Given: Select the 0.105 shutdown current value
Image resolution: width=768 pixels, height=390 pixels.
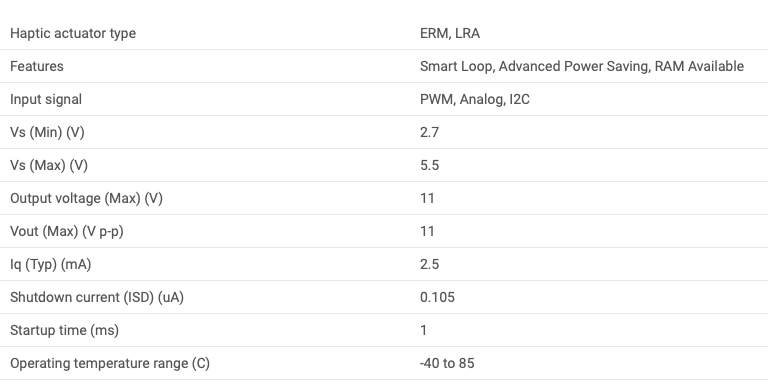Looking at the screenshot, I should click(437, 297).
